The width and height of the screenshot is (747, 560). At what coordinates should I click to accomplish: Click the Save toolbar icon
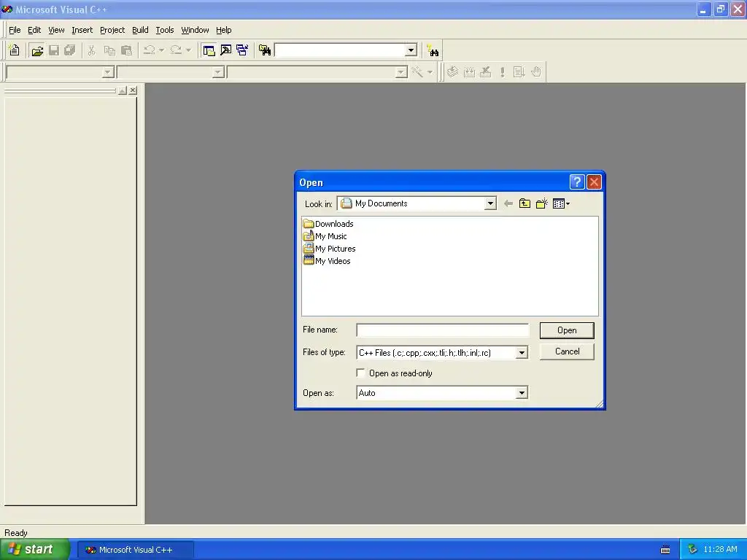click(54, 50)
